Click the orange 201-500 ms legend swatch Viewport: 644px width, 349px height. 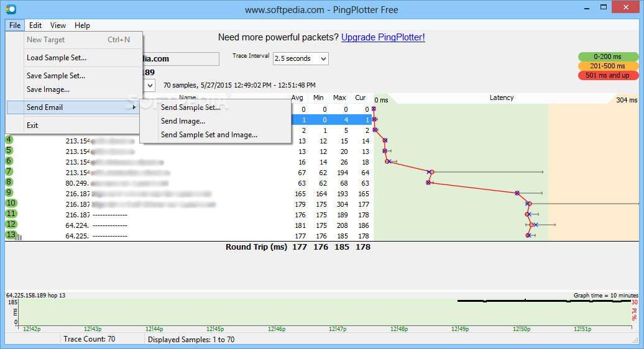(x=608, y=66)
